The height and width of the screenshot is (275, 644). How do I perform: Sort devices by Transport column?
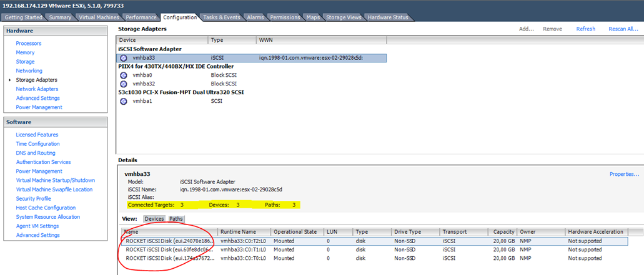coord(463,231)
